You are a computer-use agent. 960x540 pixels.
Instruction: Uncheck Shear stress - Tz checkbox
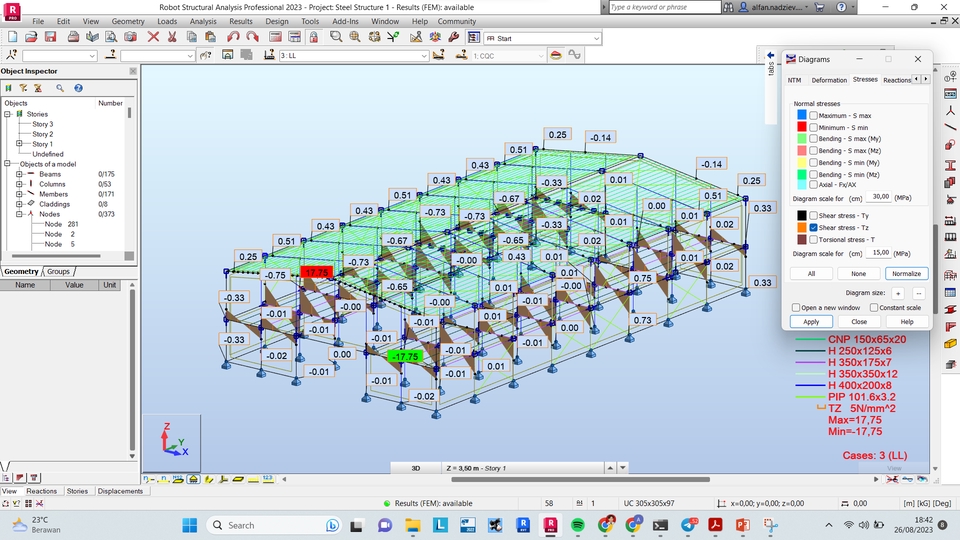pos(813,227)
